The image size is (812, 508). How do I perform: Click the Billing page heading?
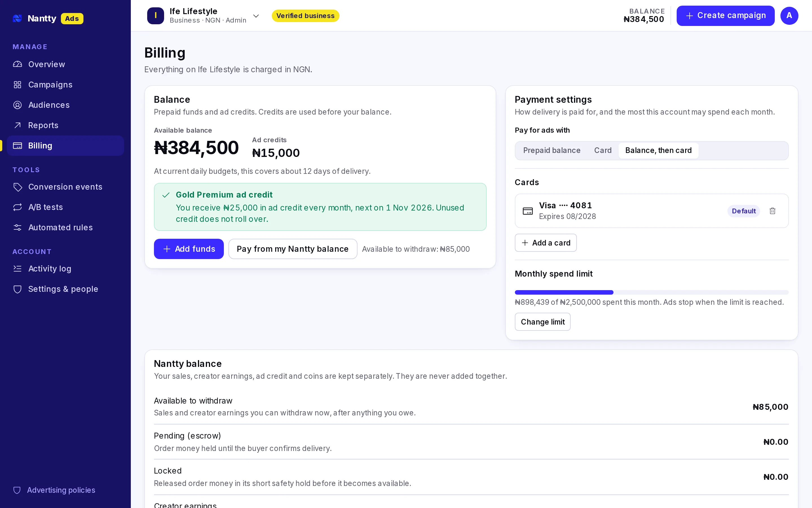[165, 53]
